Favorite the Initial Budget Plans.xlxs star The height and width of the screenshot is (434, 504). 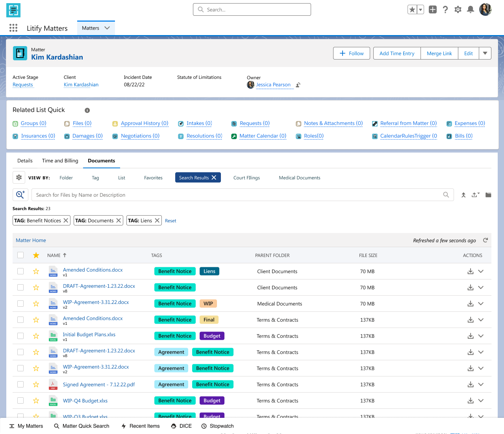click(x=36, y=336)
